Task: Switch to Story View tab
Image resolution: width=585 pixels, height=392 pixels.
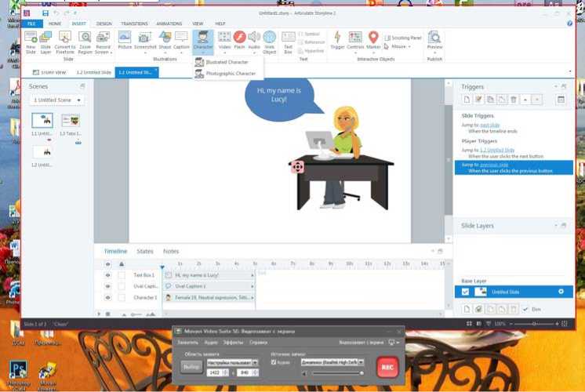Action: coord(49,72)
